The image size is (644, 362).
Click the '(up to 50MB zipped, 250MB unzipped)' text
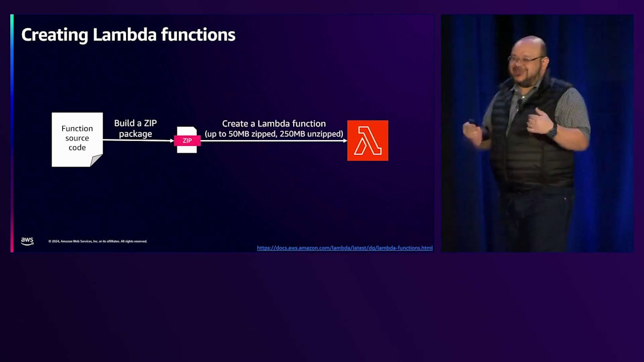pyautogui.click(x=274, y=134)
